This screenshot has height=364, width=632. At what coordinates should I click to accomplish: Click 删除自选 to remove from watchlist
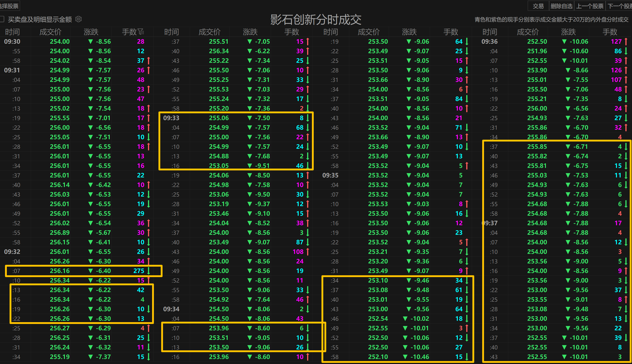[x=561, y=6]
